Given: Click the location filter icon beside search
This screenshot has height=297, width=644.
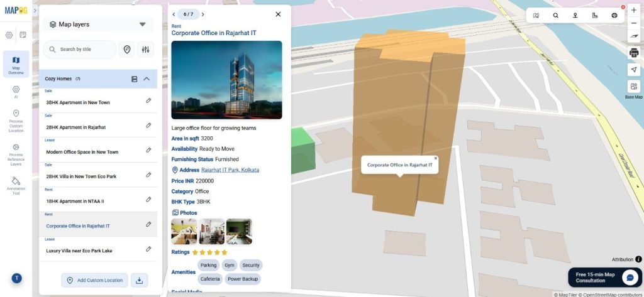Looking at the screenshot, I should (x=127, y=49).
